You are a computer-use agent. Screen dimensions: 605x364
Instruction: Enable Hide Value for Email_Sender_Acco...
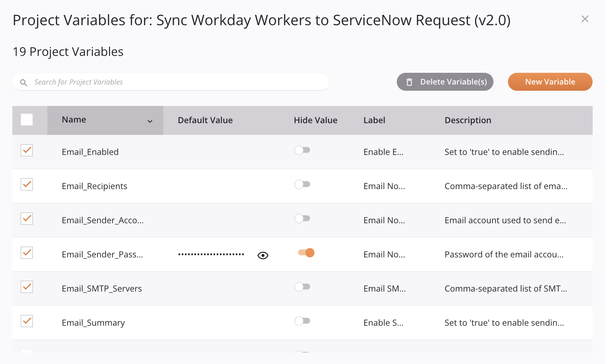pyautogui.click(x=302, y=218)
